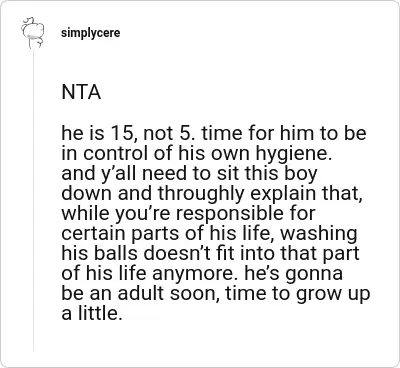Click the line starting "he is 15, not 5"
The width and height of the screenshot is (400, 368).
click(214, 133)
